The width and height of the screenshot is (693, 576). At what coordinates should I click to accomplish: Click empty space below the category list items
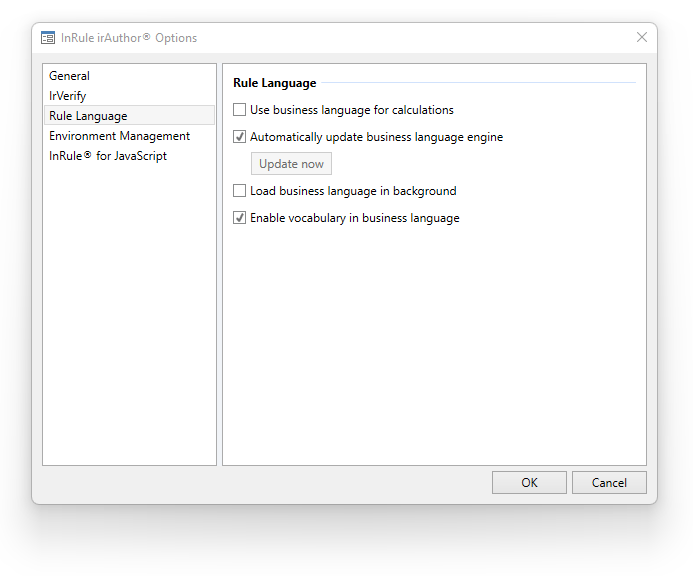129,320
